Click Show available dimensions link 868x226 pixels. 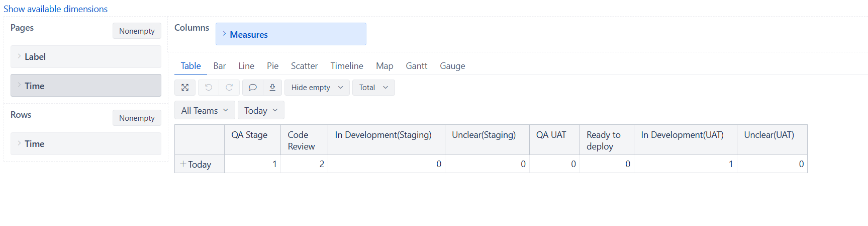coord(56,9)
